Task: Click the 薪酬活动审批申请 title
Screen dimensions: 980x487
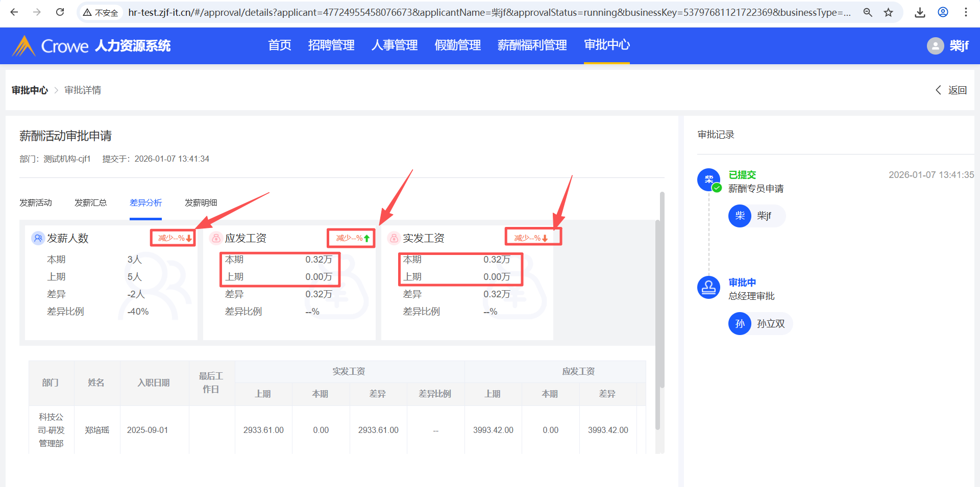Action: click(x=65, y=136)
